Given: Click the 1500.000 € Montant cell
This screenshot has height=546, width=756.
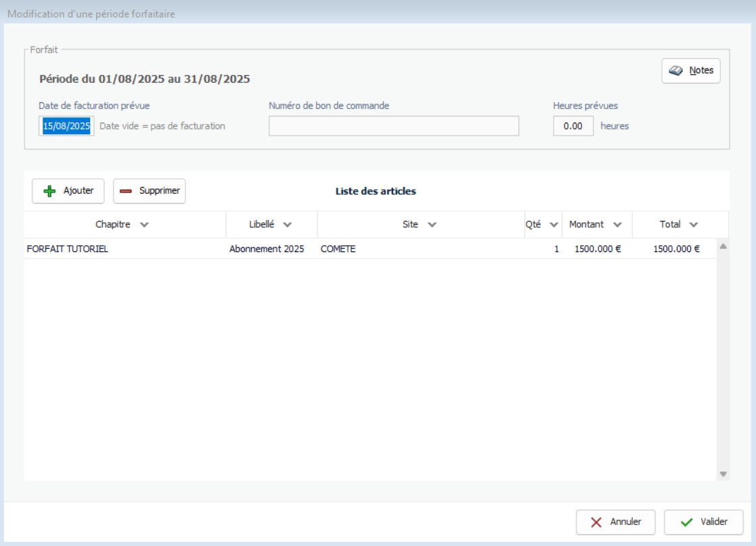Looking at the screenshot, I should (597, 249).
